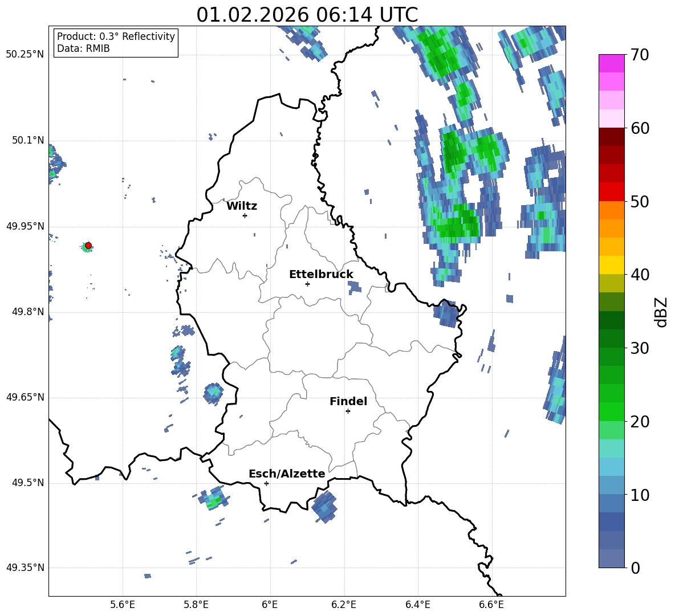This screenshot has width=675, height=616.
Task: Click the bright red swatch just above 50 dBZ
Action: 611,192
